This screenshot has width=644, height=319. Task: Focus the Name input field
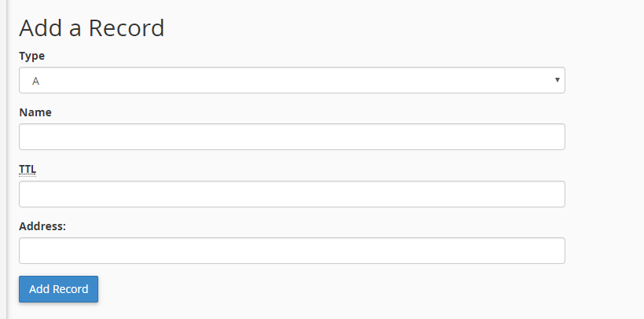pyautogui.click(x=292, y=137)
